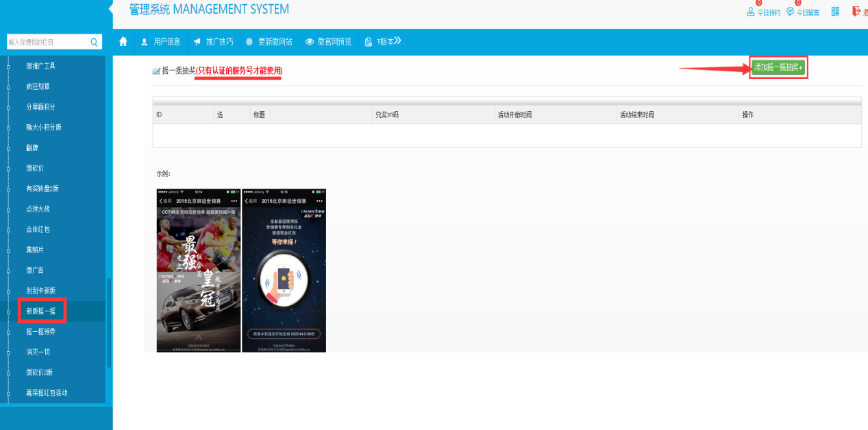The height and width of the screenshot is (430, 868).
Task: Expand the navigation bar double-chevron overflow
Action: [397, 41]
